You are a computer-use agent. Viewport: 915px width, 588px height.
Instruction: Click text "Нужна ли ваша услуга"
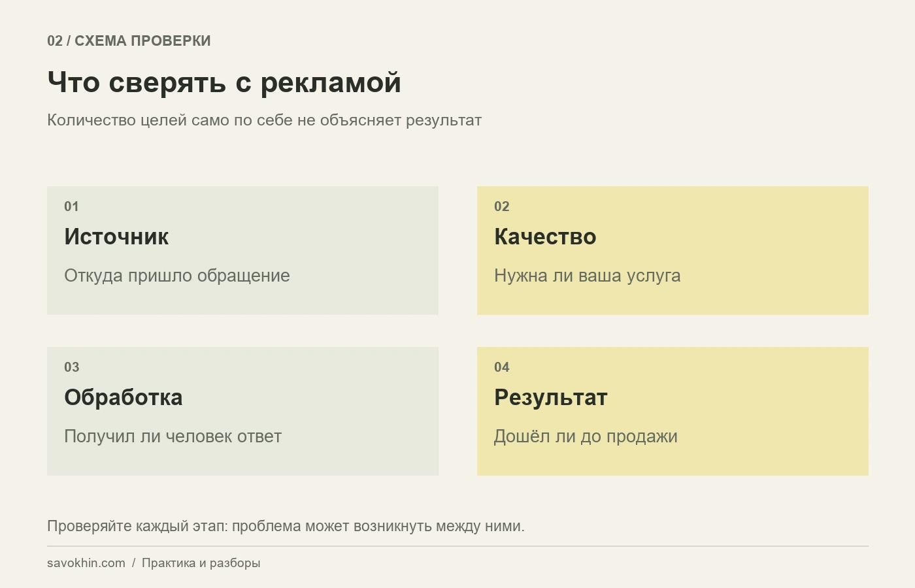(588, 276)
